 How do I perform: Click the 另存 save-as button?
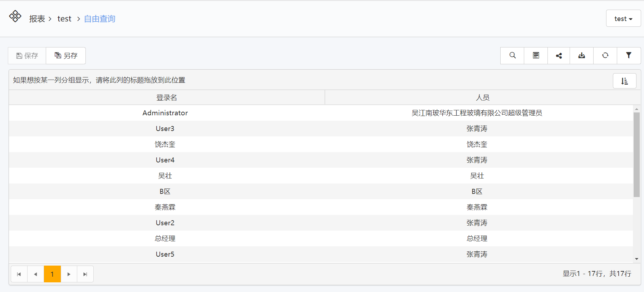coord(66,56)
